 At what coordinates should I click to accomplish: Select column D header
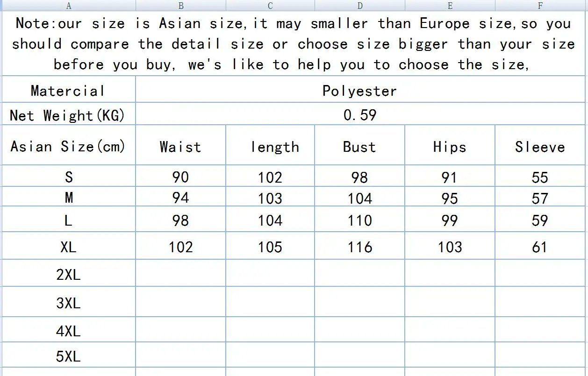click(x=360, y=6)
